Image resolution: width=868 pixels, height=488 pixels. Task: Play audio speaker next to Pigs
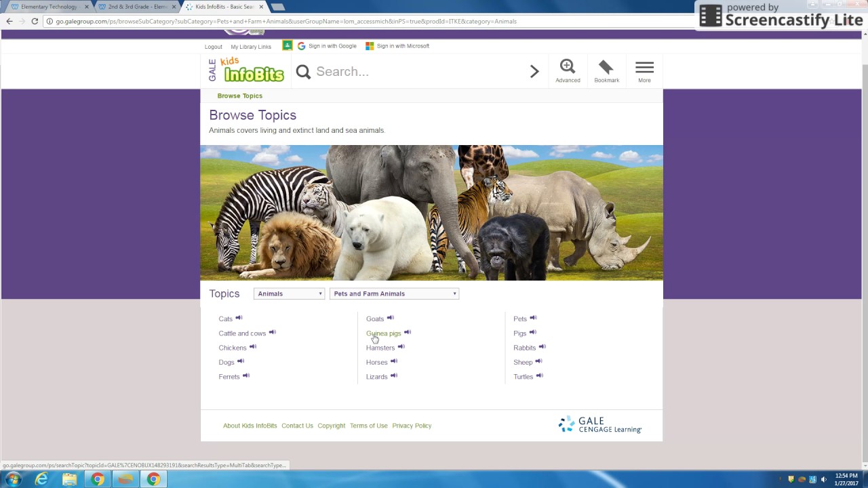tap(533, 332)
